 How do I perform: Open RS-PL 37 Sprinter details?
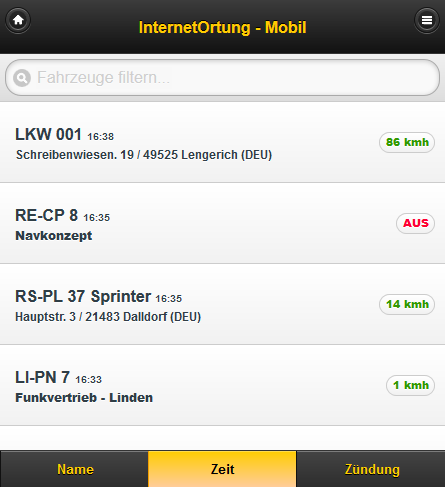click(x=222, y=304)
